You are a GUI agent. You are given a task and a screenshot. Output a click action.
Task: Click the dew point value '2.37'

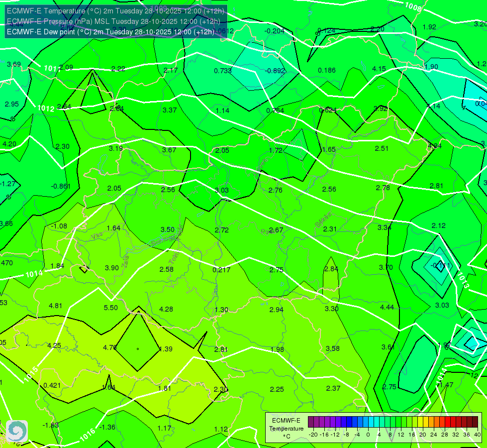pos(333,388)
